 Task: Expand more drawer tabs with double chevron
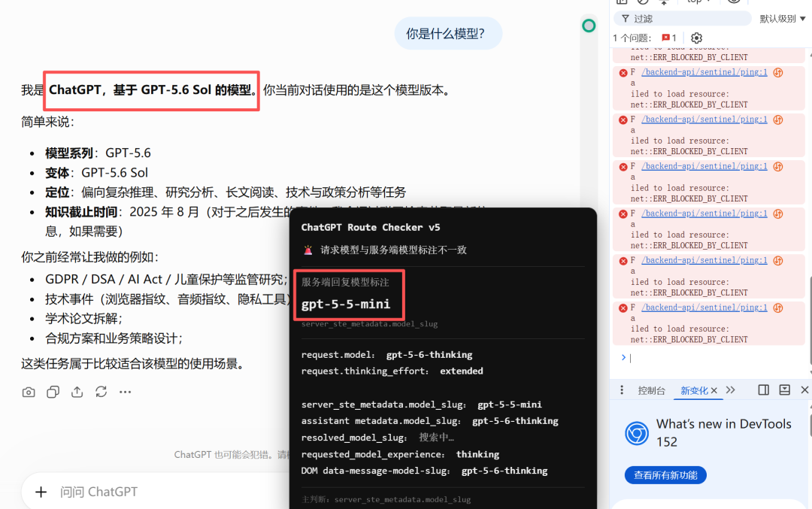point(731,390)
